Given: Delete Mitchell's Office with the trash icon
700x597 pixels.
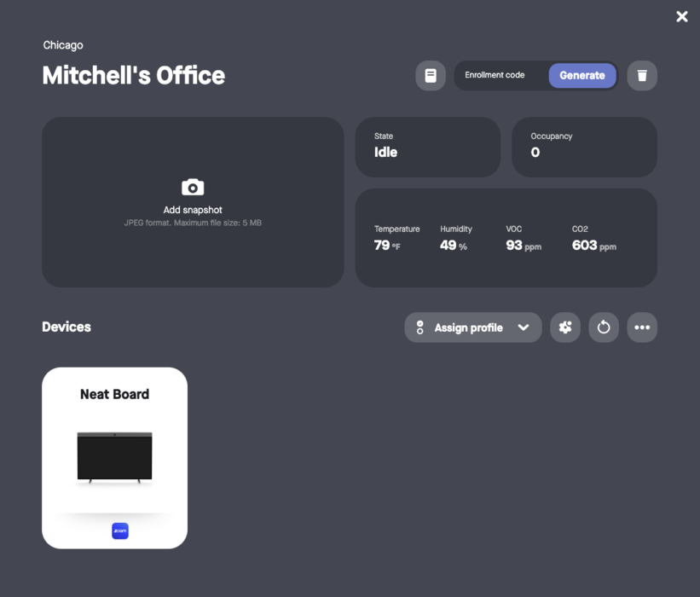Looking at the screenshot, I should [x=642, y=76].
